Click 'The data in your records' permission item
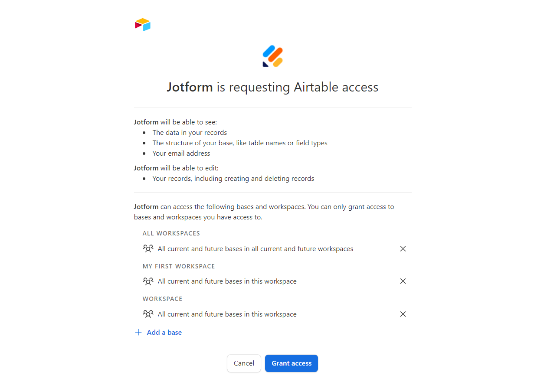557x392 pixels. (x=190, y=133)
